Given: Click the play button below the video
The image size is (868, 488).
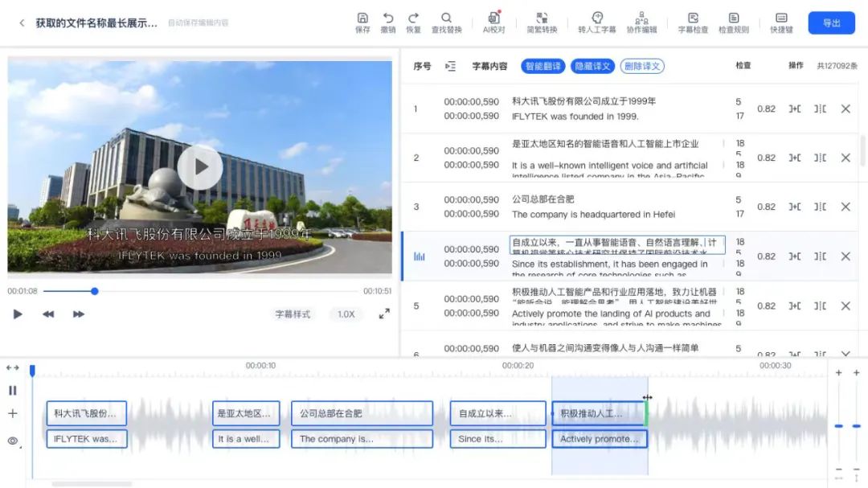Looking at the screenshot, I should [18, 314].
